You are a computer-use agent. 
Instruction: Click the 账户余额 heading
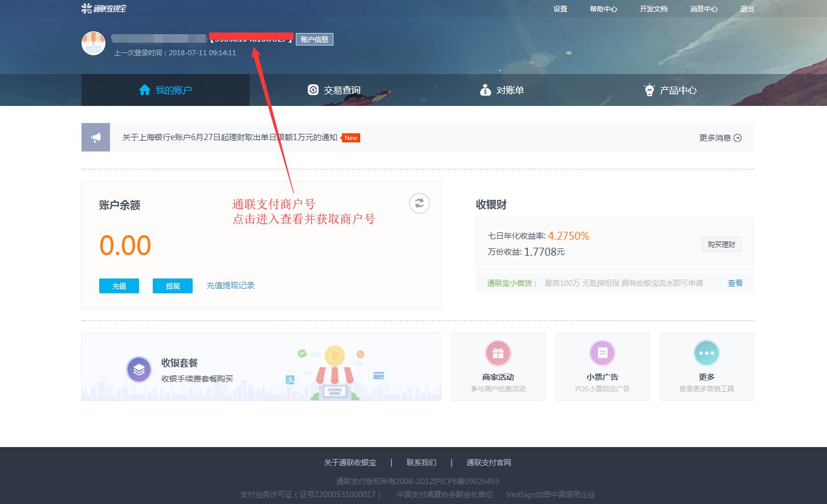pyautogui.click(x=120, y=205)
